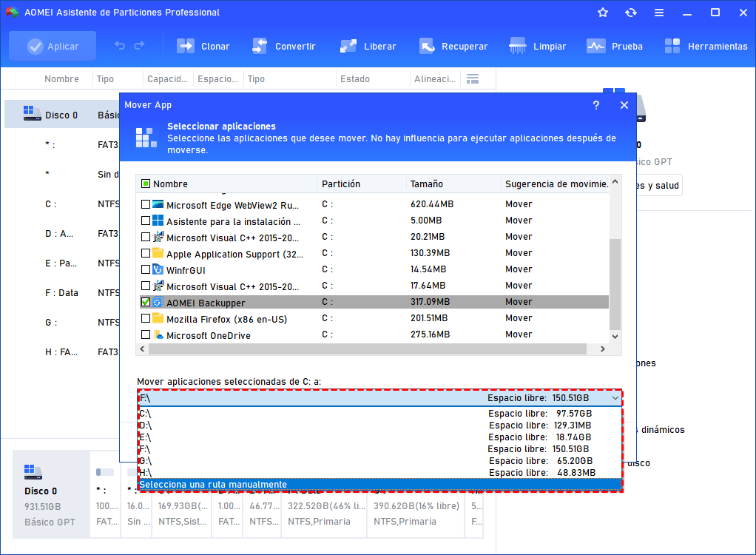This screenshot has width=756, height=555.
Task: Click the Mozilla Firefox folder icon
Action: point(158,318)
